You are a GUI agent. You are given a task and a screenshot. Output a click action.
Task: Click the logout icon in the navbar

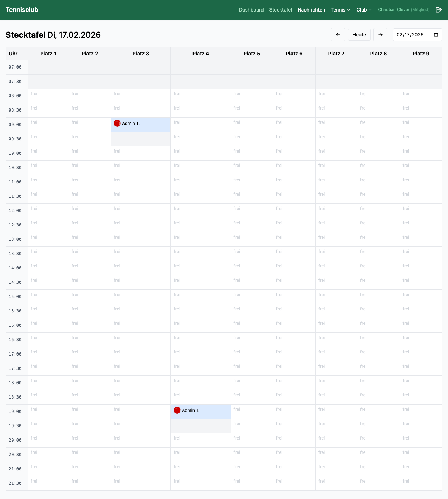coord(439,10)
